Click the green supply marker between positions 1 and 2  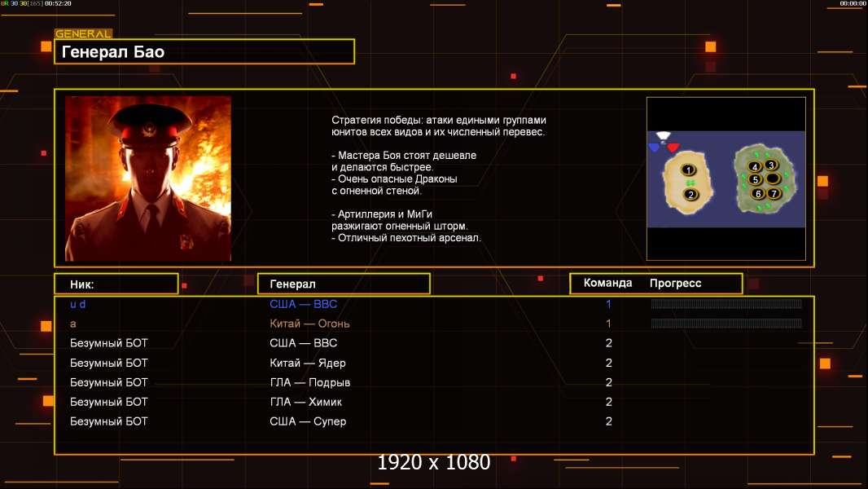tap(690, 183)
